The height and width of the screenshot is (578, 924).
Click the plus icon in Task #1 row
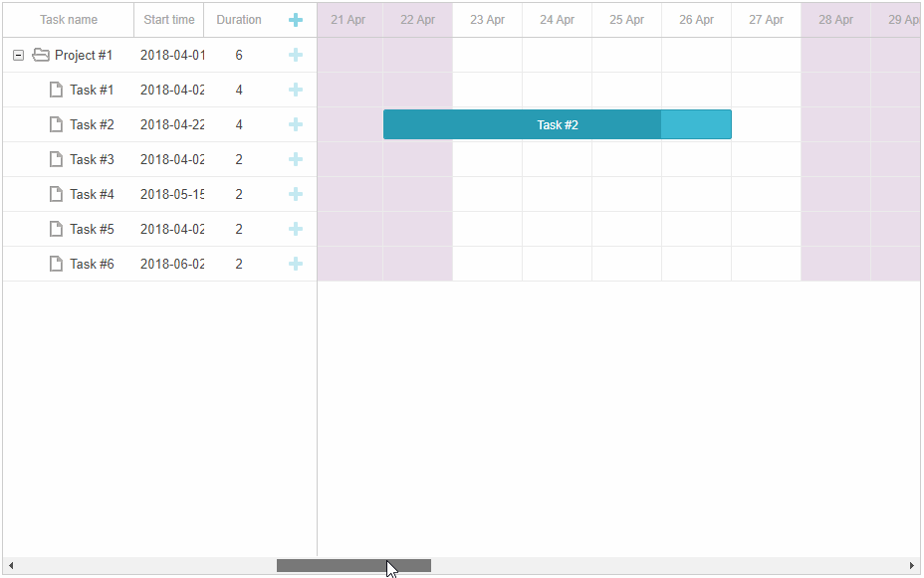[296, 90]
